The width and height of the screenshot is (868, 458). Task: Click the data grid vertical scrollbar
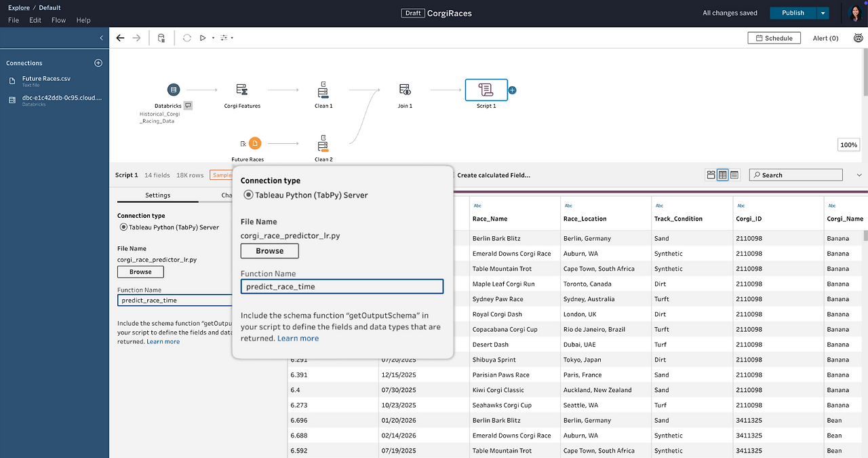click(865, 235)
